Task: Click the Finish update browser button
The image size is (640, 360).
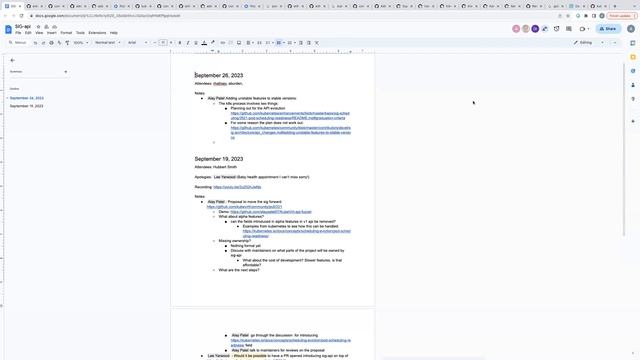Action: tap(621, 16)
